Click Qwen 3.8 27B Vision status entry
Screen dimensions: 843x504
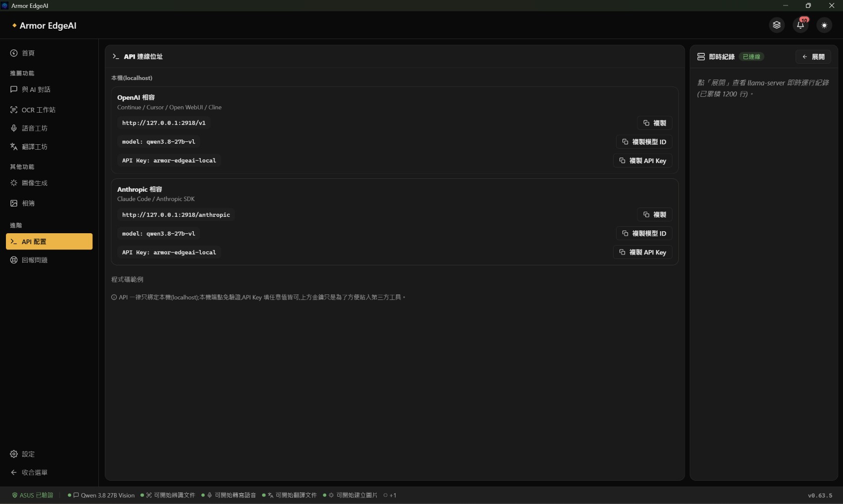(101, 495)
